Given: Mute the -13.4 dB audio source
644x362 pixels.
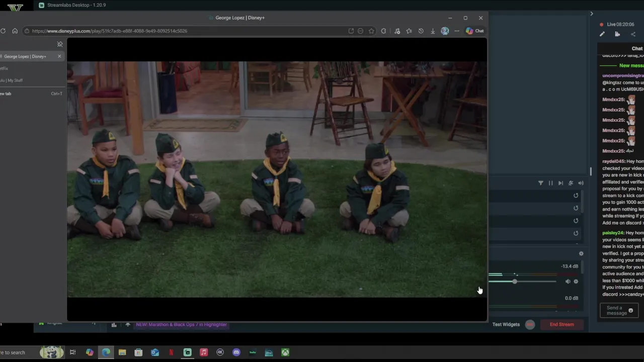Looking at the screenshot, I should click(x=568, y=282).
